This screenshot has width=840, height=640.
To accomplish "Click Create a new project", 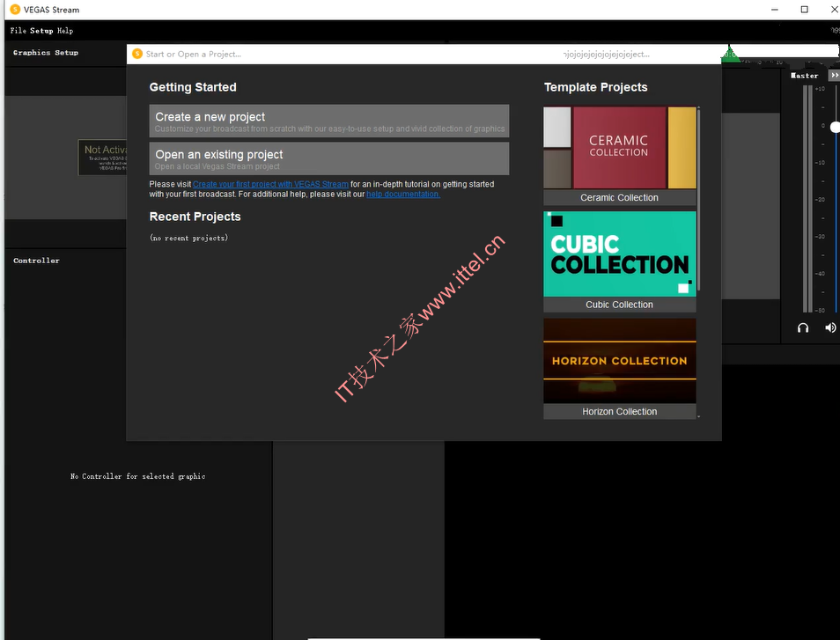I will [329, 121].
